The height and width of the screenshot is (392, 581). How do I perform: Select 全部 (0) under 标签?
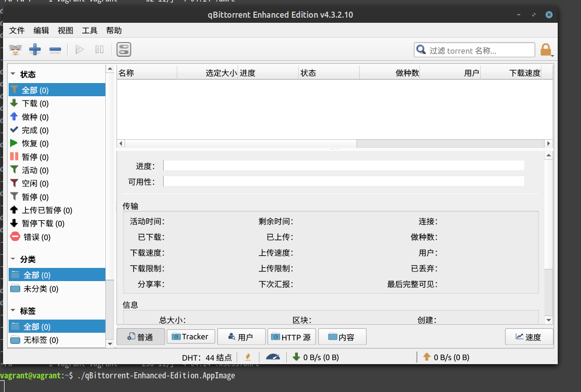[57, 327]
